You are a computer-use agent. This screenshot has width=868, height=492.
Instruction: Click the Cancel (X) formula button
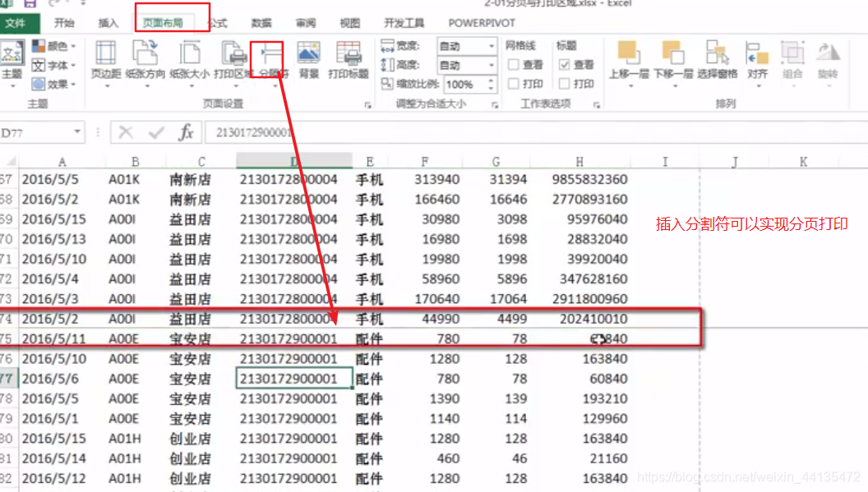[x=126, y=132]
